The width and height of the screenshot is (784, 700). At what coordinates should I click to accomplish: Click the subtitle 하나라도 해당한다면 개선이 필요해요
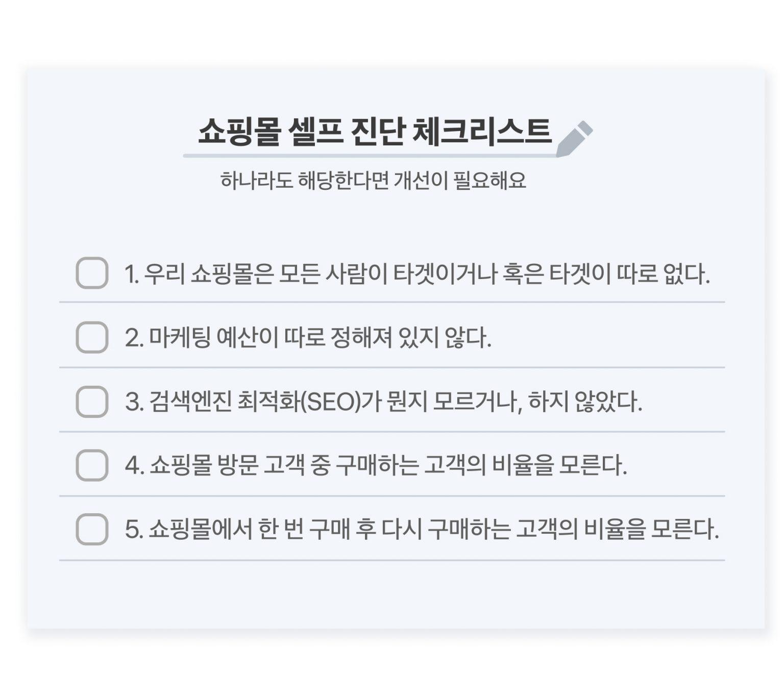373,180
